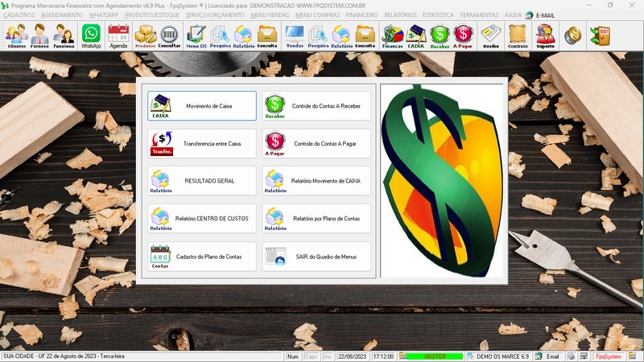Open Cadastro do Plano de Contas
This screenshot has width=644, height=362.
coord(202,257)
